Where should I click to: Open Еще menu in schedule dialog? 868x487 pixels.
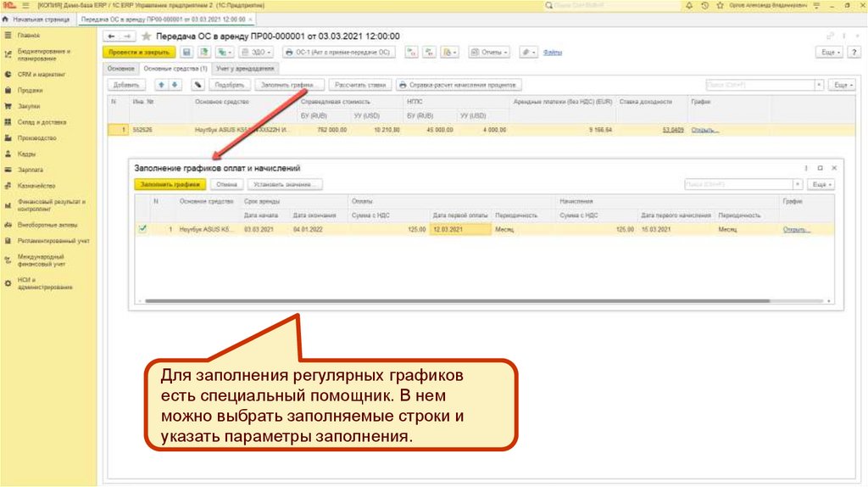tap(821, 184)
